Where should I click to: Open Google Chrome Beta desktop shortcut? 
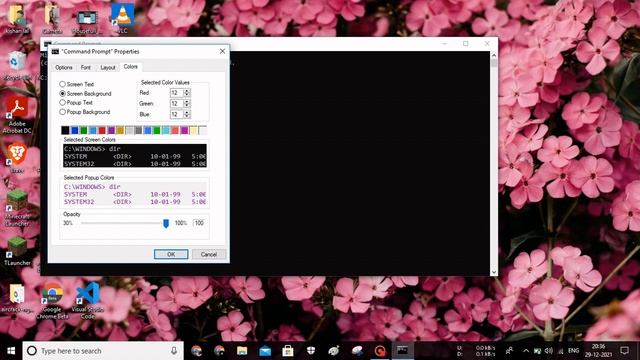click(x=52, y=301)
